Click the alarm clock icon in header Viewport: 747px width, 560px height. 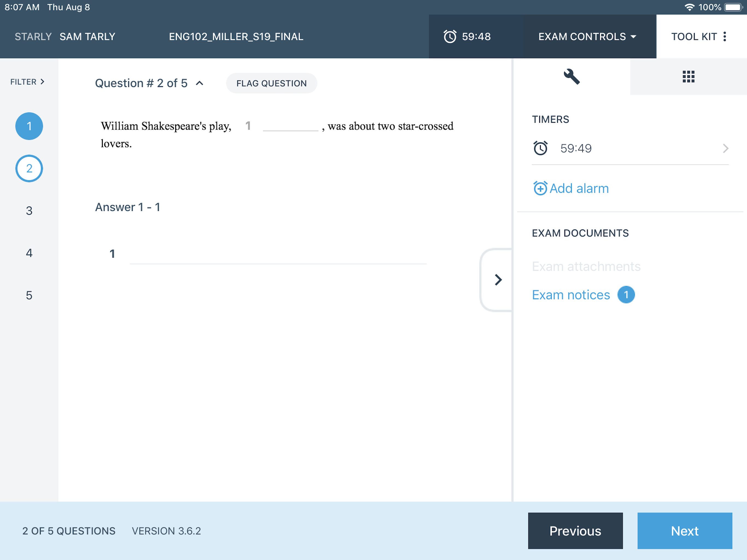click(450, 36)
